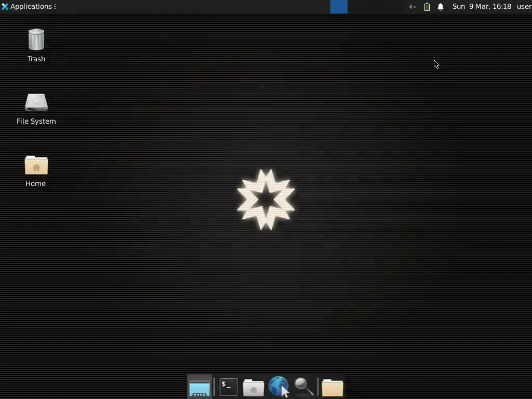Open the folder launcher at the dock's right end

click(332, 387)
